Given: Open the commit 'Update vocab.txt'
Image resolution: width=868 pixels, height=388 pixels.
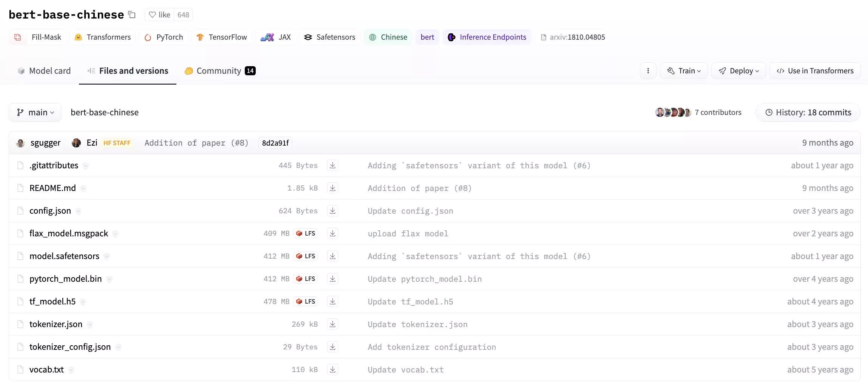Looking at the screenshot, I should pyautogui.click(x=406, y=370).
